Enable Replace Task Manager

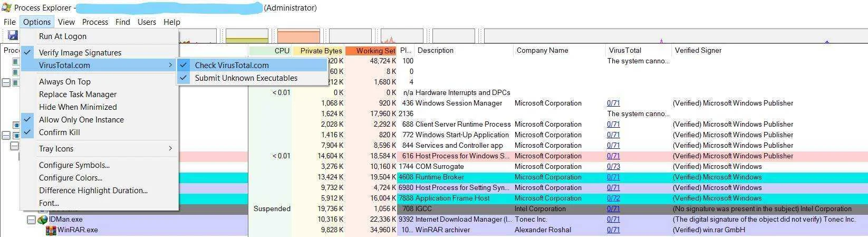[100, 94]
